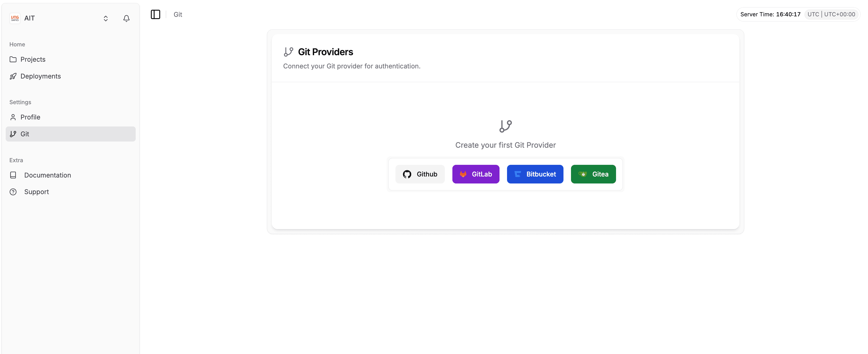Click the blue Bitbucket provider button
868x354 pixels.
[x=535, y=174]
